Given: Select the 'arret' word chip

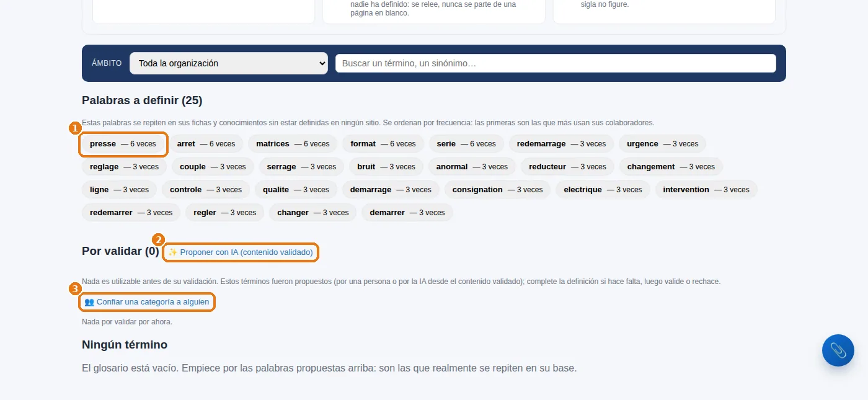Looking at the screenshot, I should 206,144.
